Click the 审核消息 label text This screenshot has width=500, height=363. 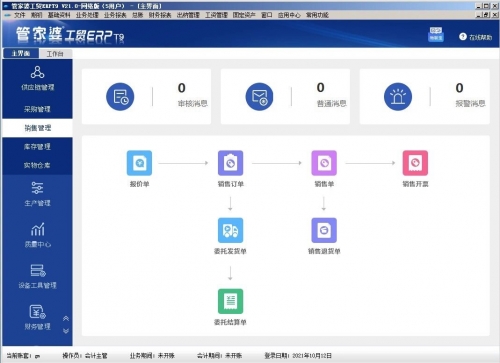(193, 104)
